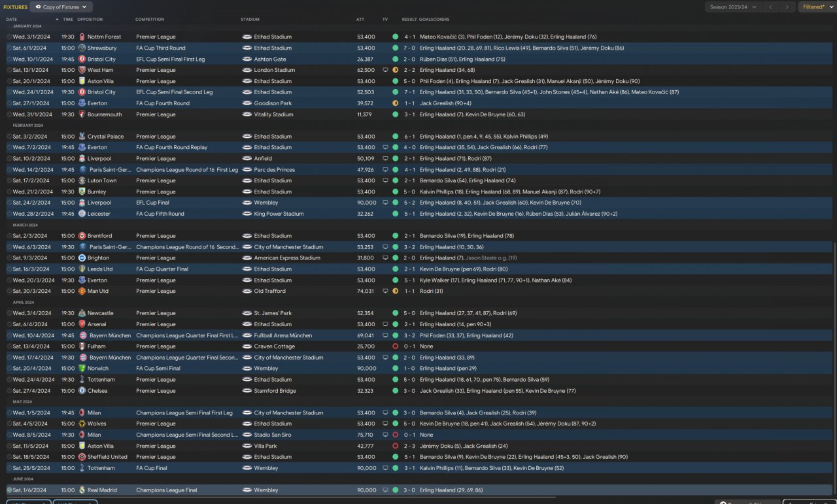Click the stadium icon beside Stamford Bridge
837x504 pixels.
point(247,391)
